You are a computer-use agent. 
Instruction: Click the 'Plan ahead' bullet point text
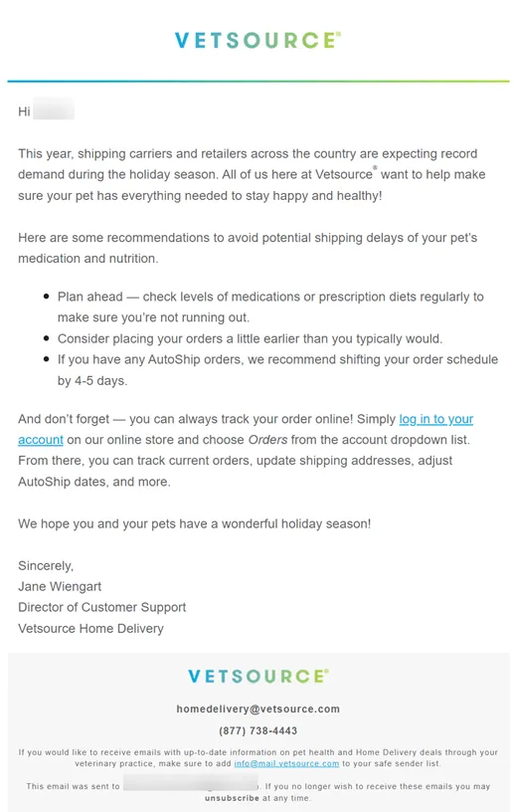[270, 307]
